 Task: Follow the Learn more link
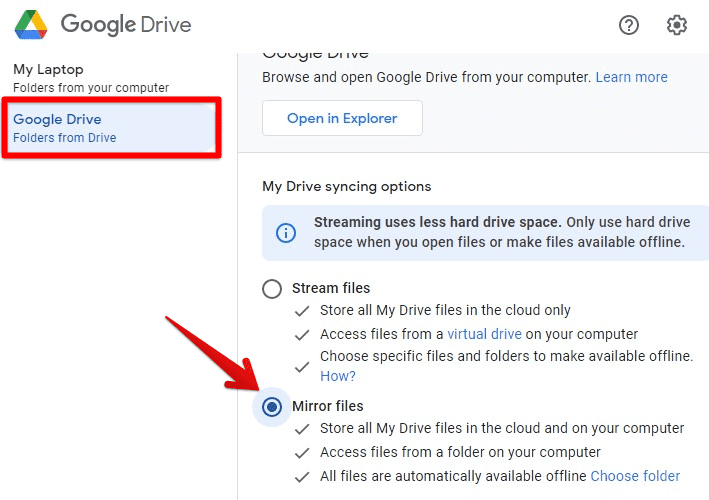(631, 77)
